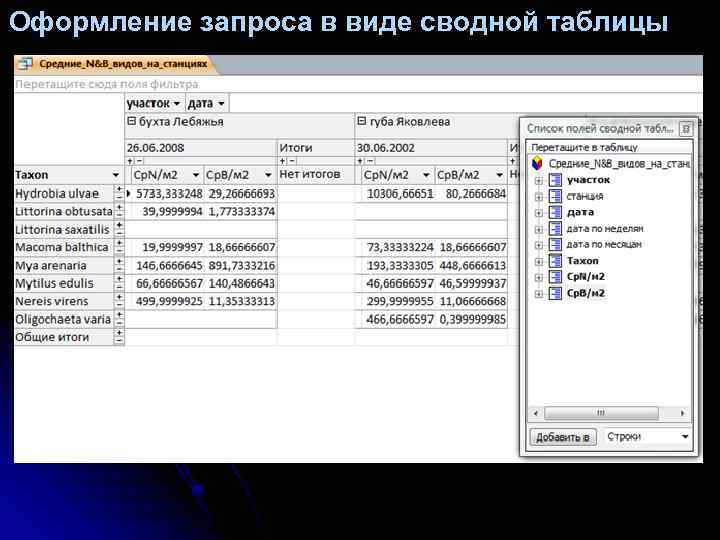Collapse the губа Яковлева column group

(x=361, y=121)
